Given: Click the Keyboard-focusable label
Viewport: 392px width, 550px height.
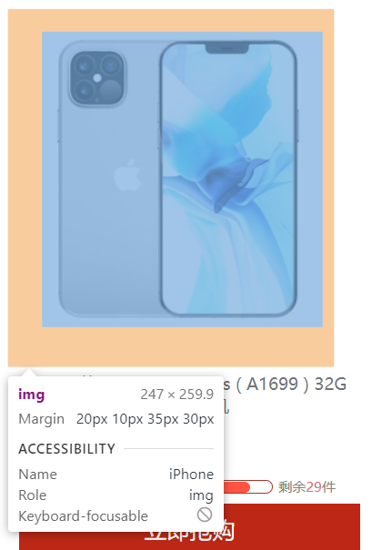Looking at the screenshot, I should coord(83,516).
